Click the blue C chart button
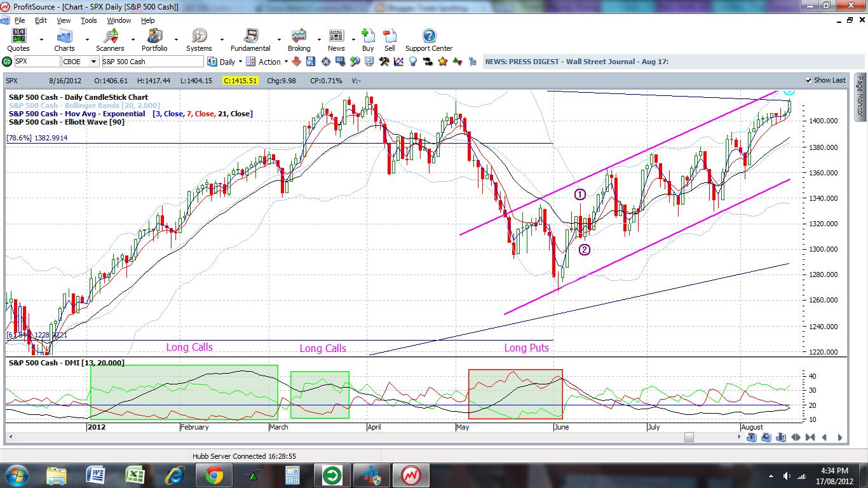The height and width of the screenshot is (488, 868). [x=766, y=437]
